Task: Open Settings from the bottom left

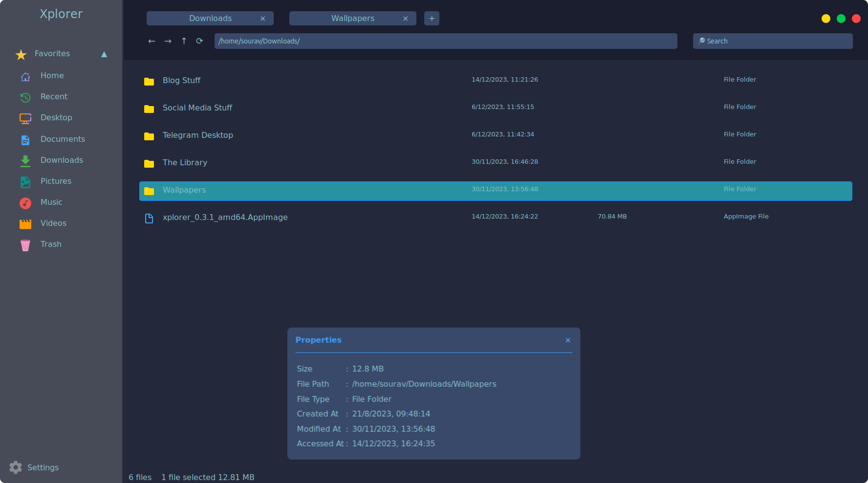Action: tap(43, 467)
